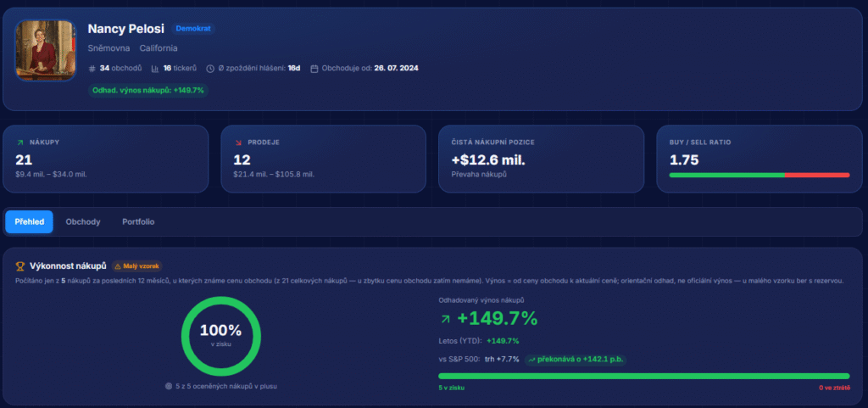This screenshot has height=408, width=868.
Task: Click the Prodeje value 12
Action: (x=242, y=160)
